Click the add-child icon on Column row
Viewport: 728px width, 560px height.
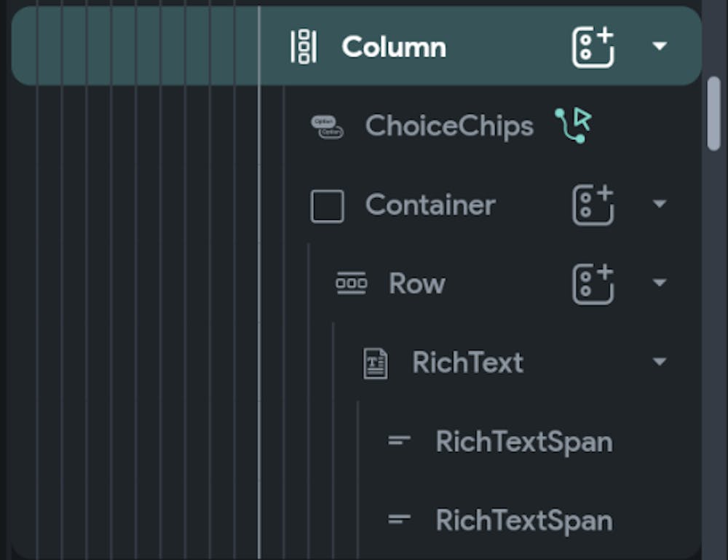[593, 47]
